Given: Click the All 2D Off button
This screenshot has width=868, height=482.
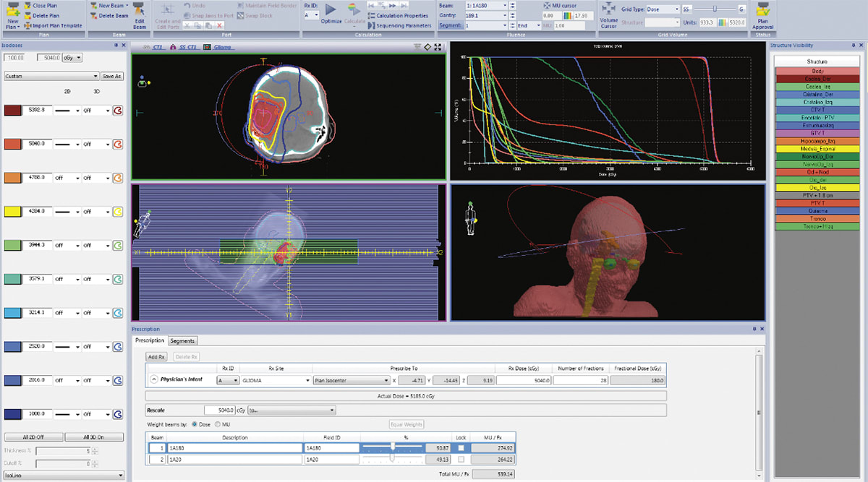Looking at the screenshot, I should pos(33,438).
